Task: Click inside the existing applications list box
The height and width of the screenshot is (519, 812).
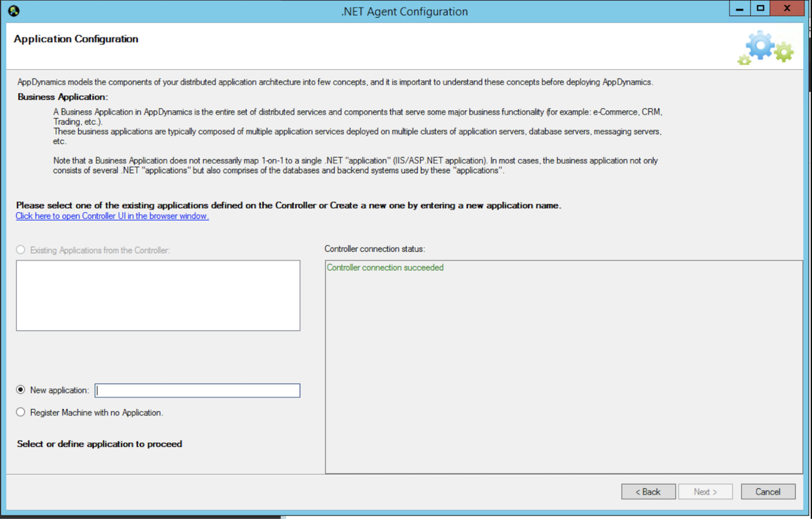Action: click(158, 295)
